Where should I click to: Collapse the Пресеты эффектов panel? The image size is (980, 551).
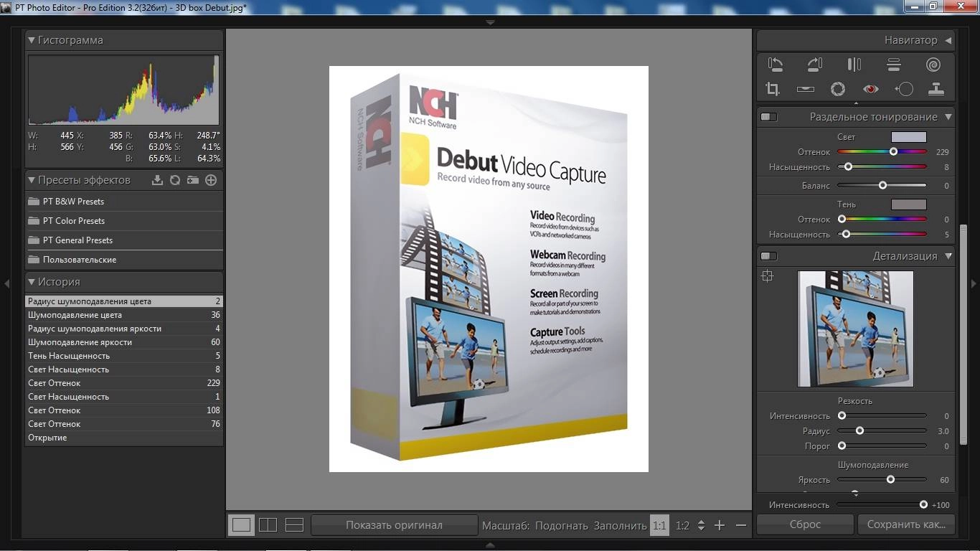coord(32,180)
